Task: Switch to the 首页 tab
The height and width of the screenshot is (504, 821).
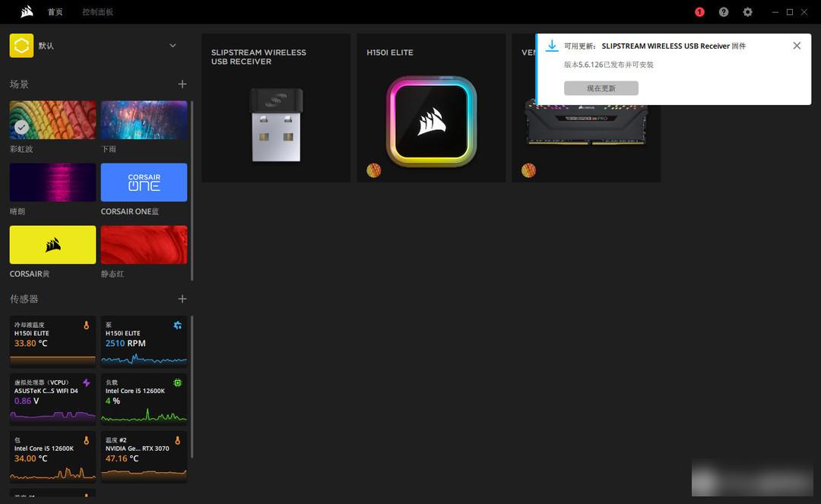Action: [55, 12]
